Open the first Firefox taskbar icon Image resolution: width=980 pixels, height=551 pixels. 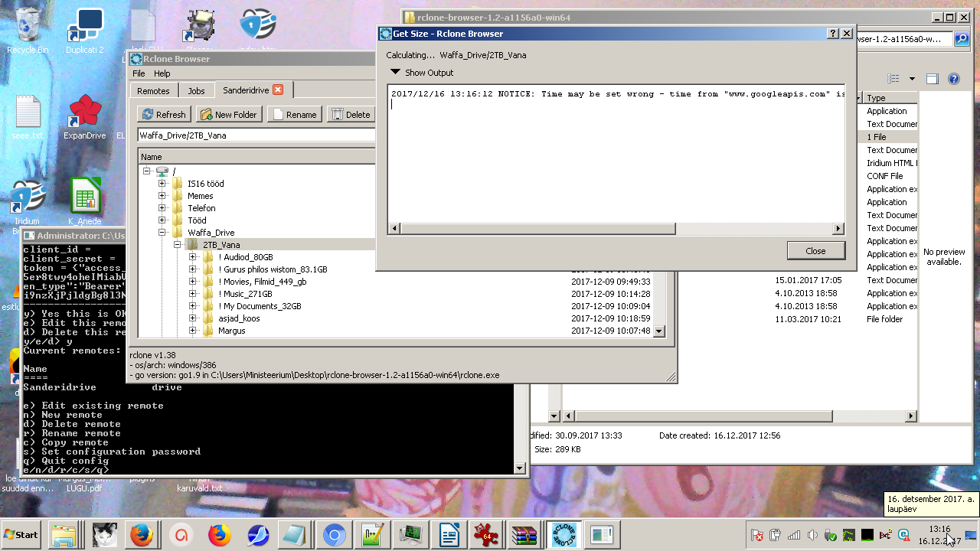point(142,535)
